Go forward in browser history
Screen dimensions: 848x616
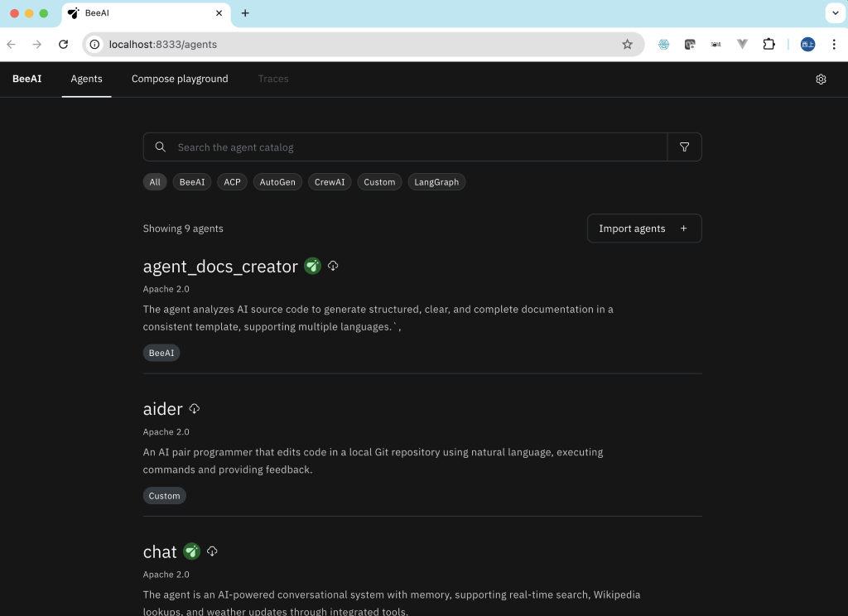point(36,45)
